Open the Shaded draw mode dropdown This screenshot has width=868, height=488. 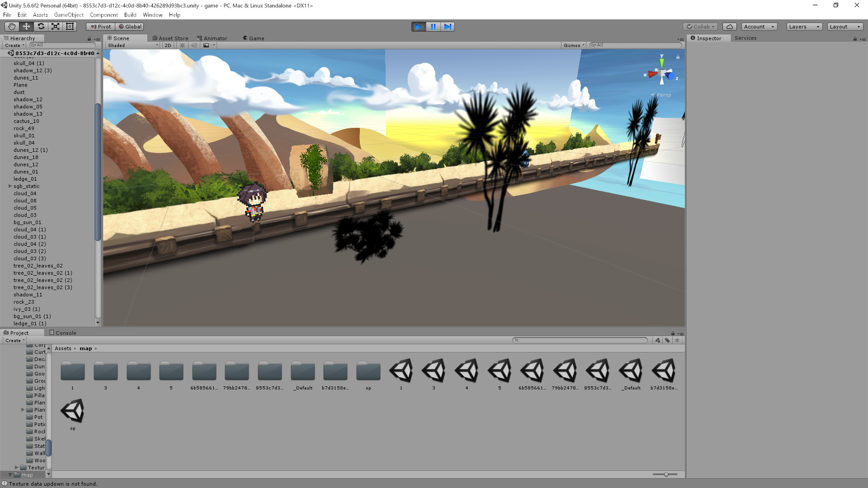click(131, 45)
